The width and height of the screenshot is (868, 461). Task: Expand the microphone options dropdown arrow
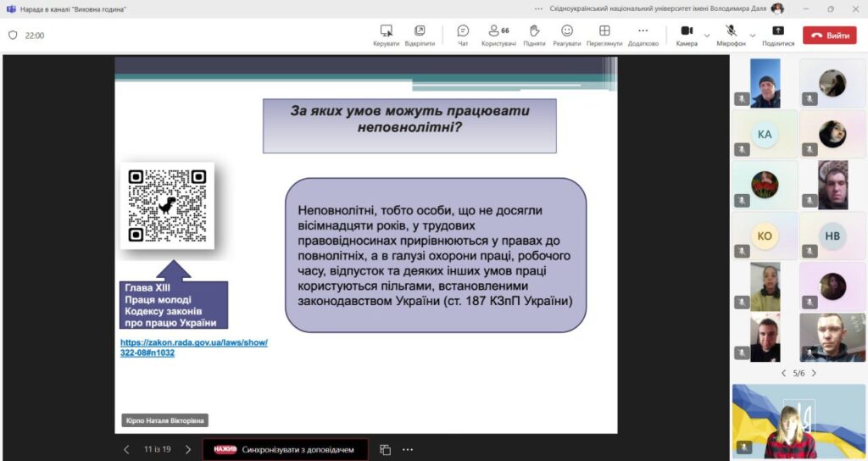[x=753, y=36]
